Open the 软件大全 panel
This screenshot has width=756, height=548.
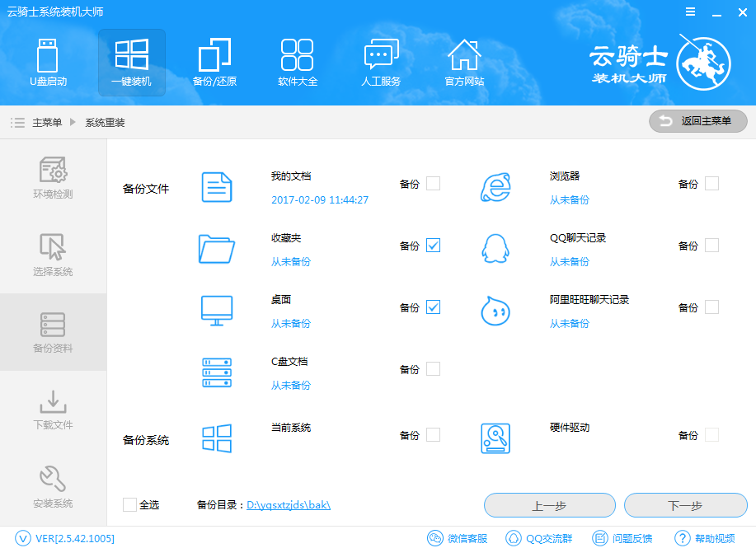[298, 63]
